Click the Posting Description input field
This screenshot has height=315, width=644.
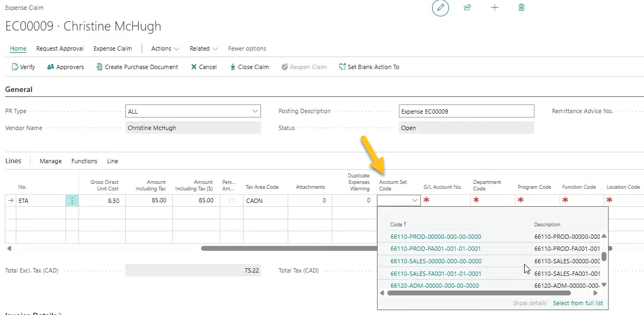point(466,111)
